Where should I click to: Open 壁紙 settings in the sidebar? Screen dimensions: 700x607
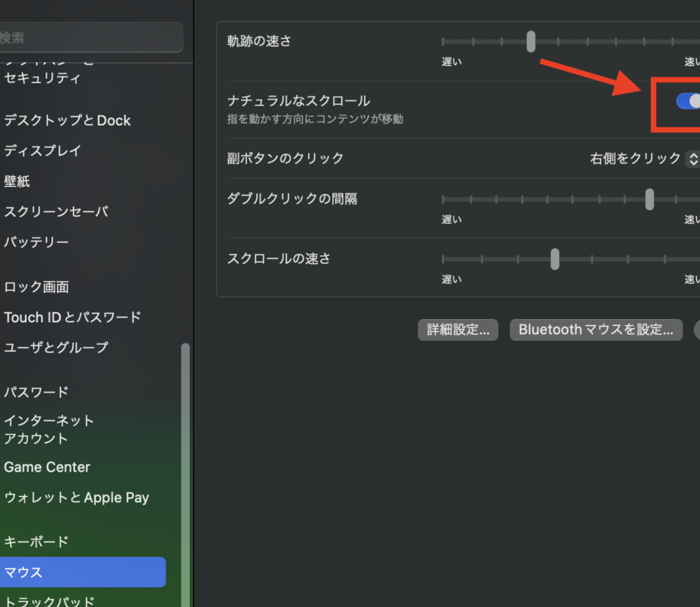17,181
